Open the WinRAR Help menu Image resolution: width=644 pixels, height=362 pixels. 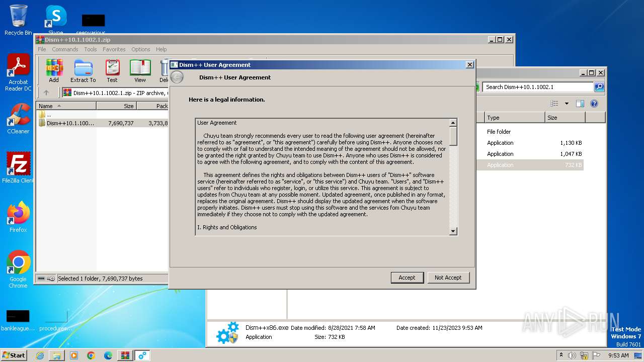point(161,49)
